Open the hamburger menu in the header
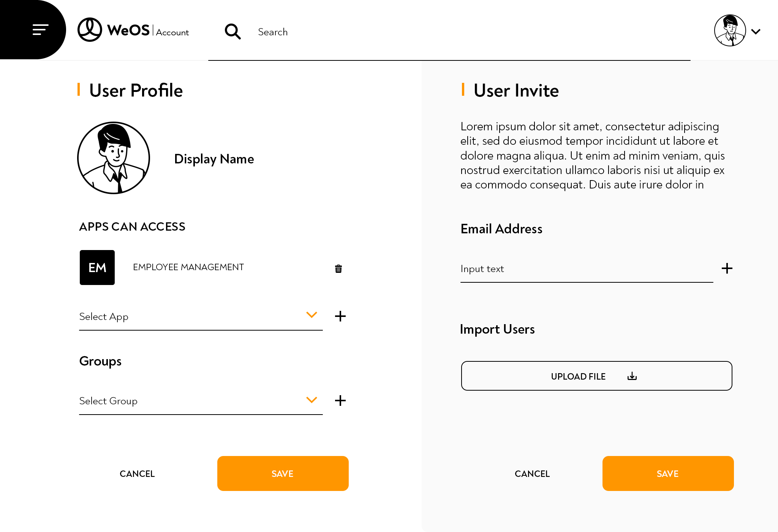This screenshot has height=532, width=778. pyautogui.click(x=40, y=30)
